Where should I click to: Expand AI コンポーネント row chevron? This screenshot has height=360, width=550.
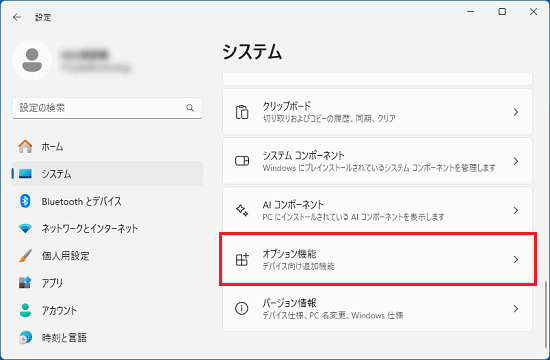point(516,210)
